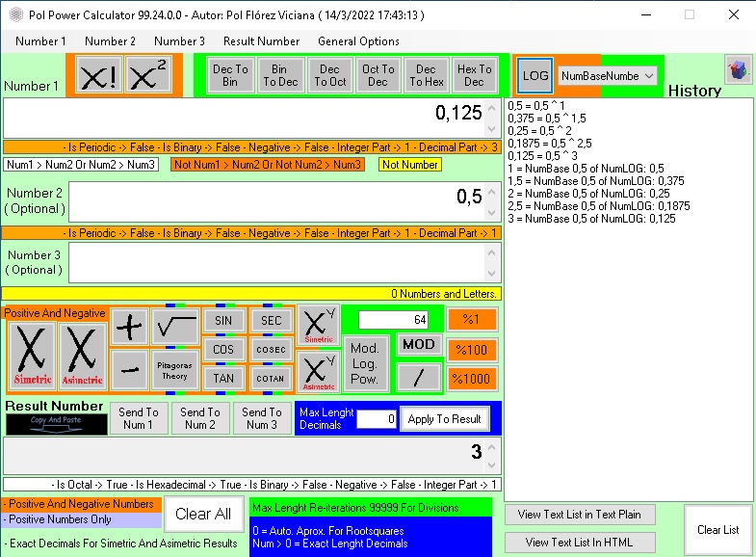Screen dimensions: 756x557
Task: Click Dec To Oct conversion button
Action: [329, 76]
